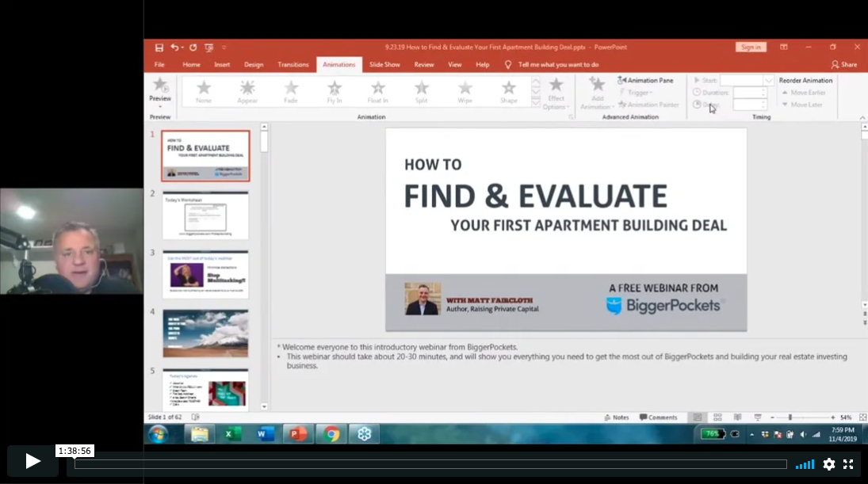Viewport: 868px width, 484px height.
Task: Start presentation from beginning icon in quick access
Action: [208, 48]
